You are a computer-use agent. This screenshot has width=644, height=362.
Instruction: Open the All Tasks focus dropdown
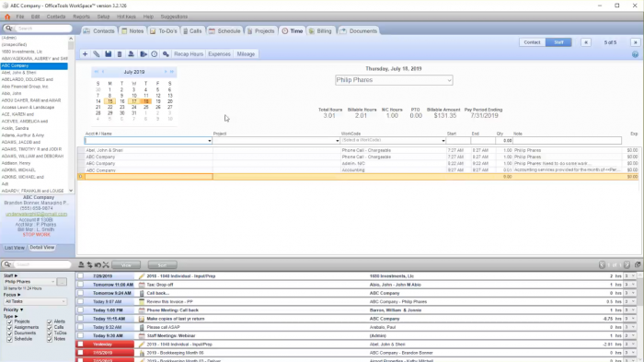click(x=35, y=301)
